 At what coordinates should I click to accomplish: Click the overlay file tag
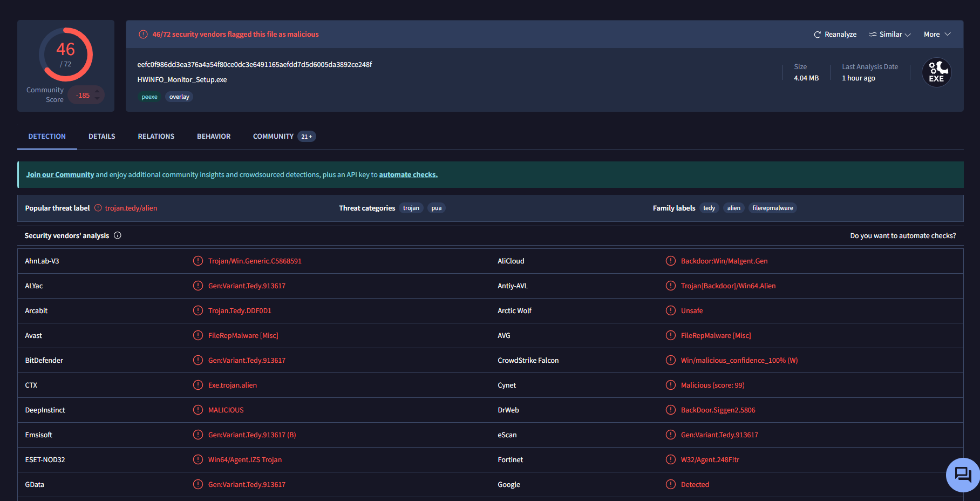[x=179, y=97]
